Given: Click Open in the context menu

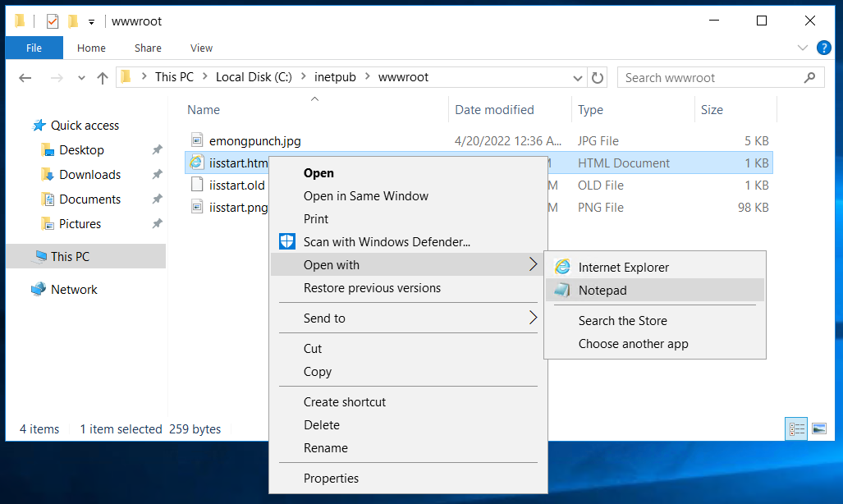Looking at the screenshot, I should click(408, 173).
